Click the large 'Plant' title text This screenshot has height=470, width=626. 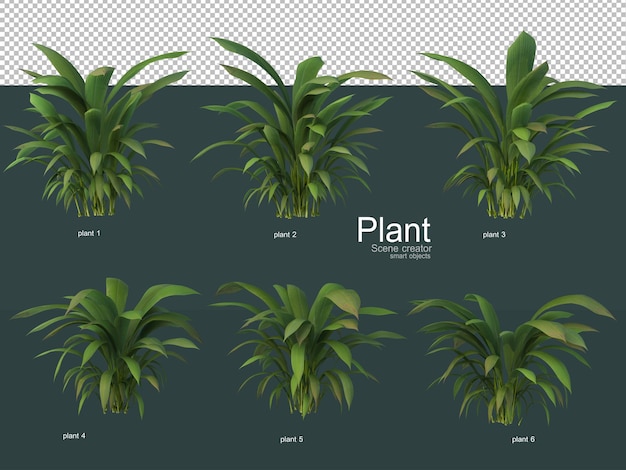click(394, 230)
